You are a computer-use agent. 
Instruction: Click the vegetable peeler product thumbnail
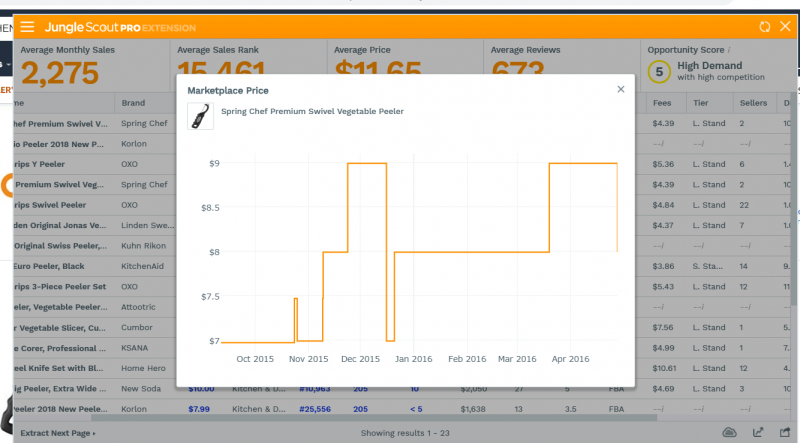pos(200,116)
